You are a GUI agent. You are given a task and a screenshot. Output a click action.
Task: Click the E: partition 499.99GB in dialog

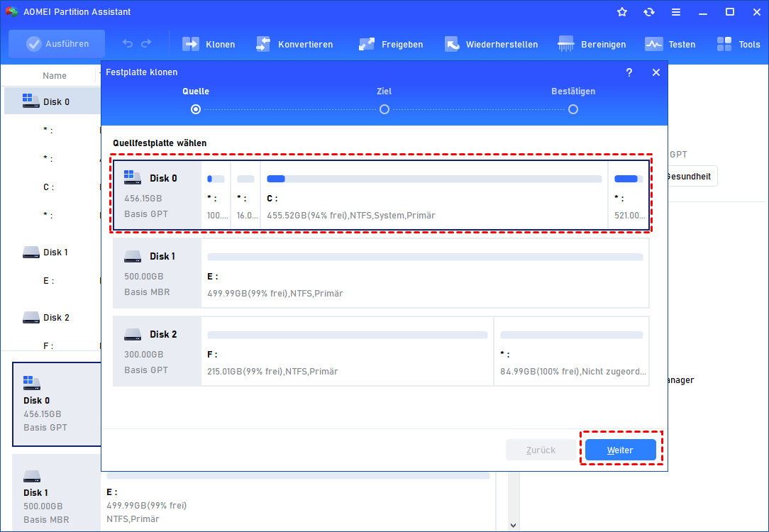[x=425, y=273]
